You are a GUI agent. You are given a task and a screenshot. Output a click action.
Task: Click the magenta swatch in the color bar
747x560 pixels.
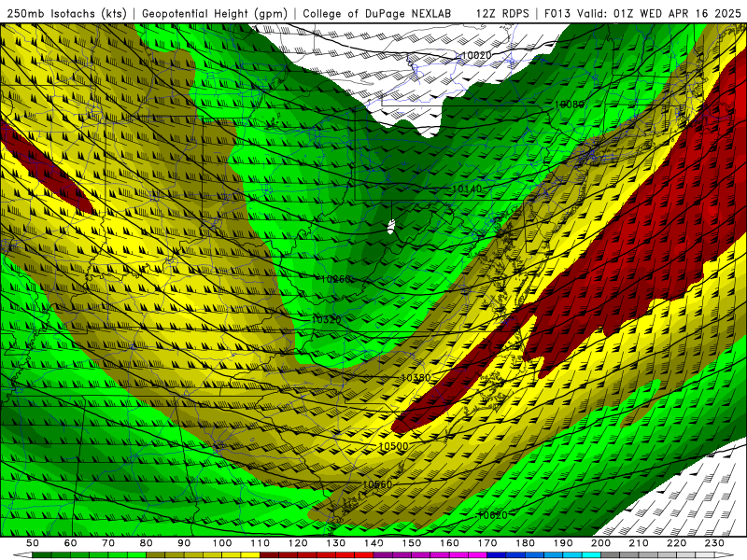point(477,554)
